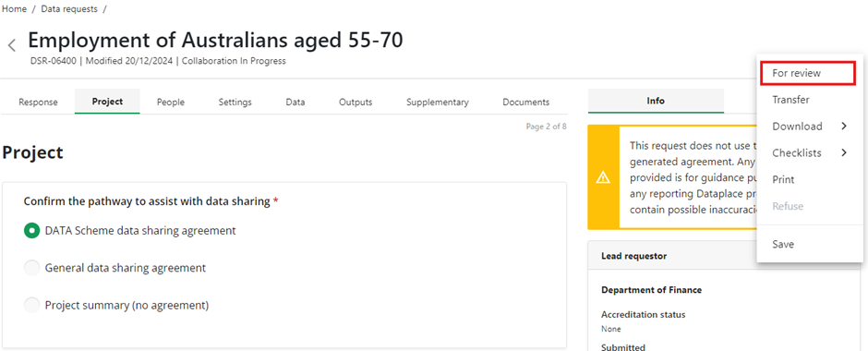Viewport: 868px width, 351px height.
Task: Switch to the Outputs tab
Action: point(356,102)
